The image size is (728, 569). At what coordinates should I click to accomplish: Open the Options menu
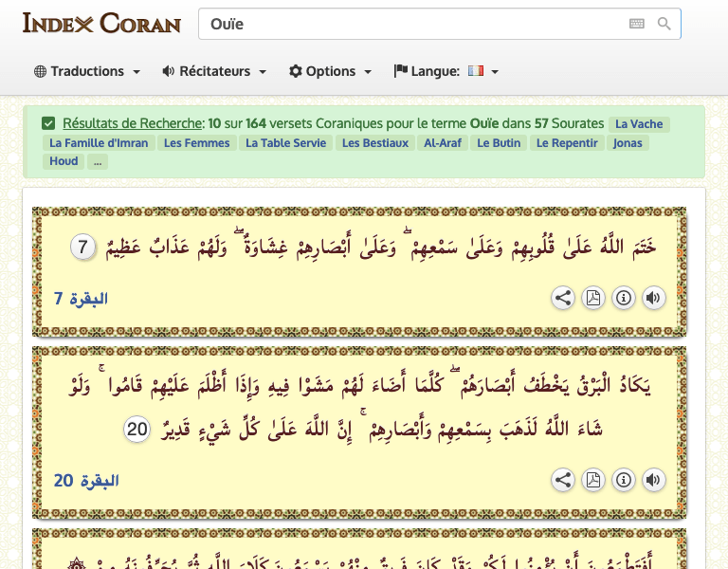coord(330,71)
